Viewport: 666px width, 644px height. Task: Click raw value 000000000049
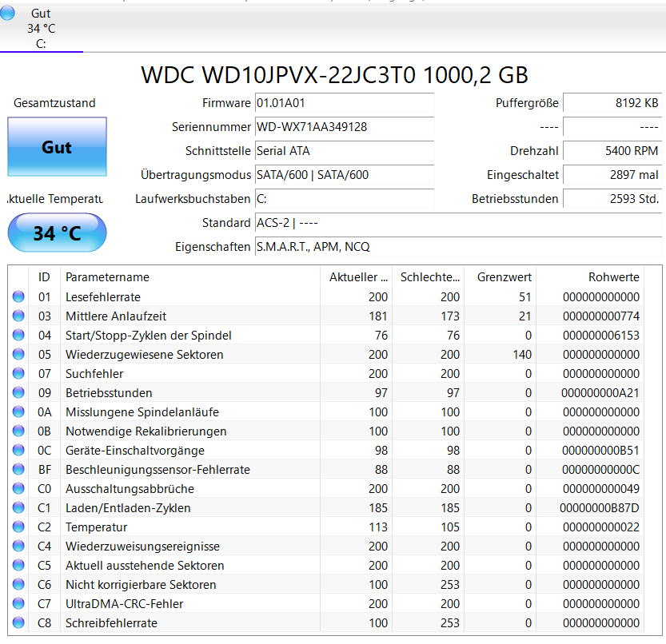601,489
